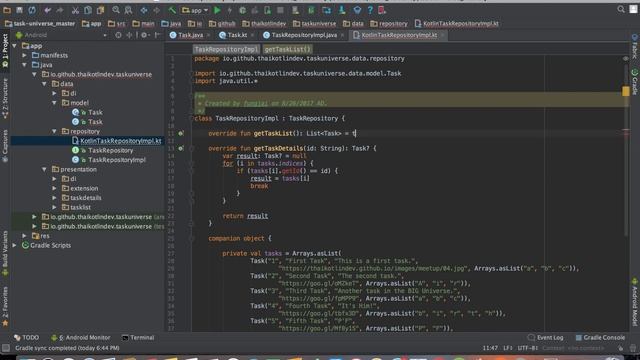Image resolution: width=640 pixels, height=360 pixels.
Task: Toggle the Terminal tool window
Action: pos(138,338)
